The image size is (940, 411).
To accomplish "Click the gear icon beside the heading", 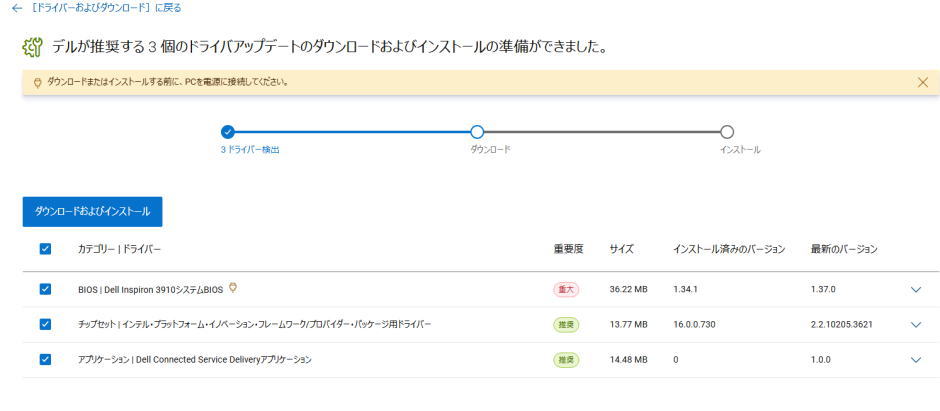I will pos(32,47).
